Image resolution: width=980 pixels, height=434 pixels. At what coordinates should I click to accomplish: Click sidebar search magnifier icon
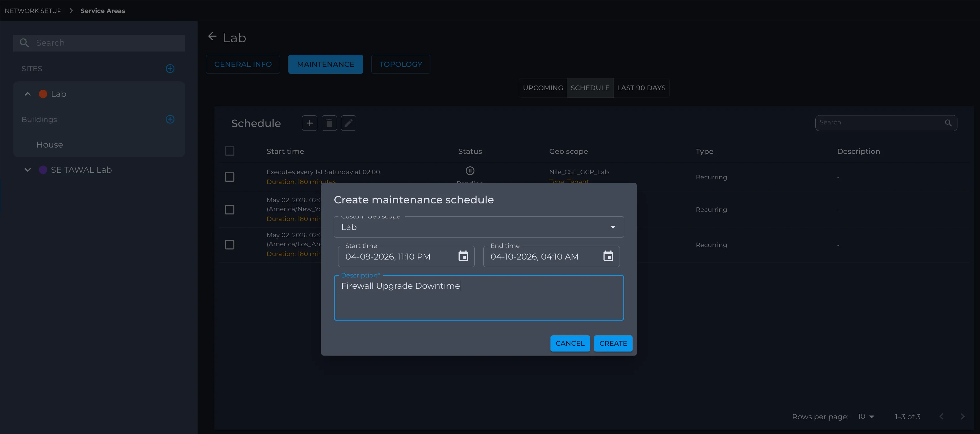tap(24, 43)
